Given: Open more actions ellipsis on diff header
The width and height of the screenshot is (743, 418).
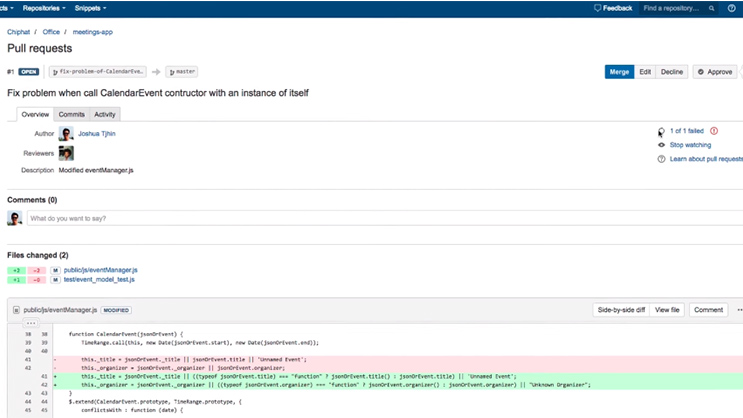Looking at the screenshot, I should click(740, 309).
